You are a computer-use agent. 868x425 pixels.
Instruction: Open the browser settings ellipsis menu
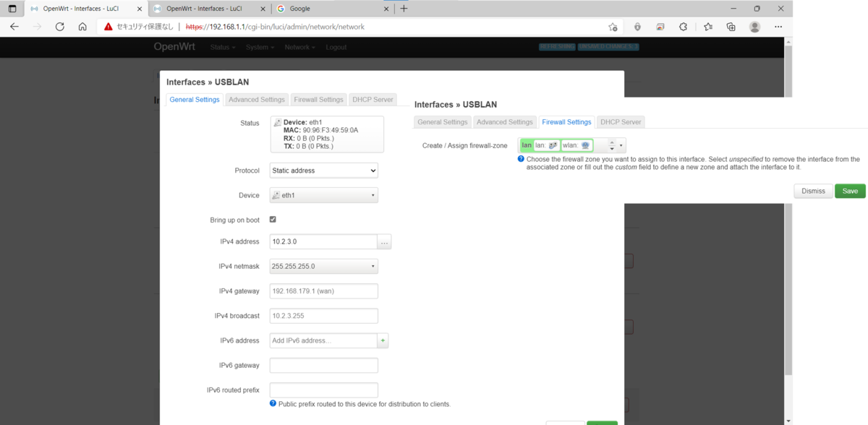point(778,27)
